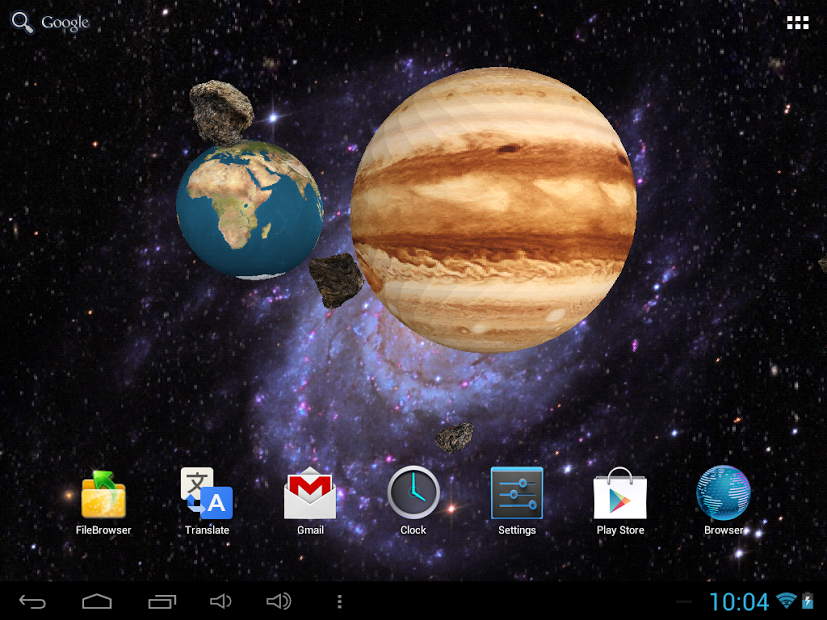Tap the battery status icon
Image resolution: width=827 pixels, height=620 pixels.
click(x=809, y=600)
